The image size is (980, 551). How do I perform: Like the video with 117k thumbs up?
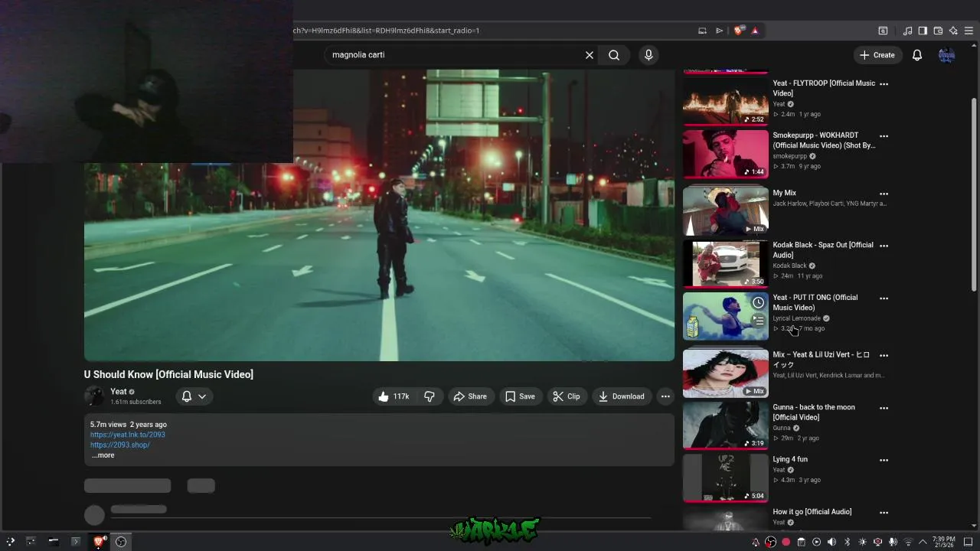click(x=395, y=396)
